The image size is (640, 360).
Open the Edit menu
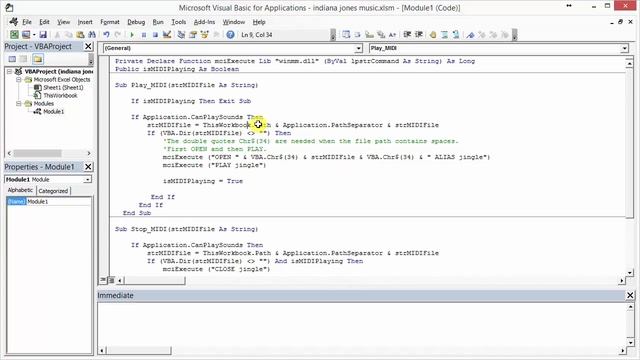[44, 22]
